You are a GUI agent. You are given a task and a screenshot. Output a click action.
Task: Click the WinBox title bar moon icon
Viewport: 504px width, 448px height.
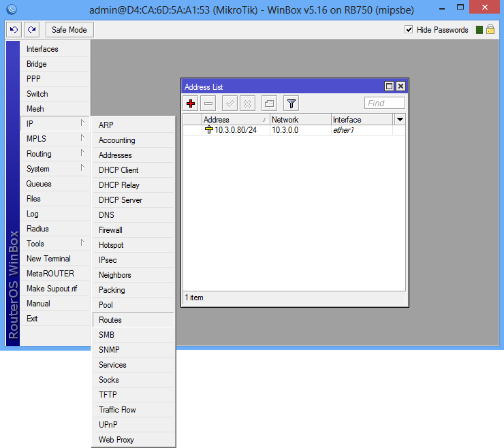(12, 10)
